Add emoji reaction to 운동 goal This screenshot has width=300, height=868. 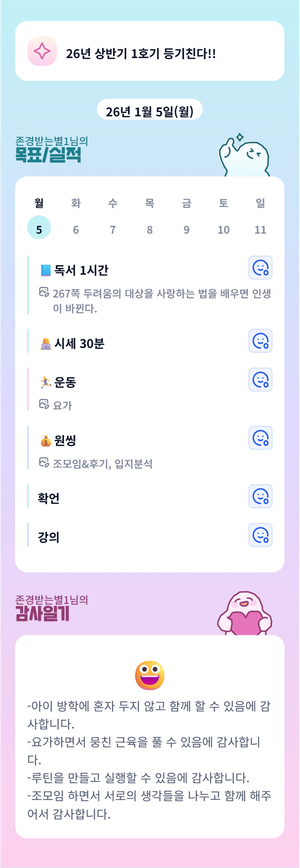click(260, 380)
